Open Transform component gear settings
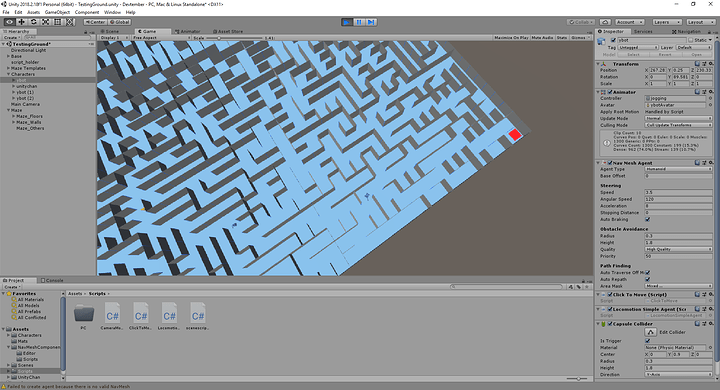The image size is (720, 390). click(710, 64)
